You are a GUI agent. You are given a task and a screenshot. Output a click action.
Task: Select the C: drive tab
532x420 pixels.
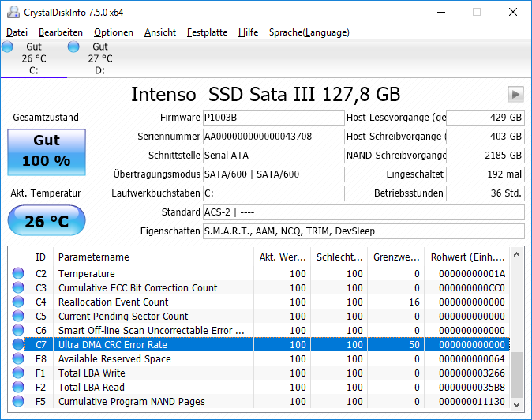[34, 58]
